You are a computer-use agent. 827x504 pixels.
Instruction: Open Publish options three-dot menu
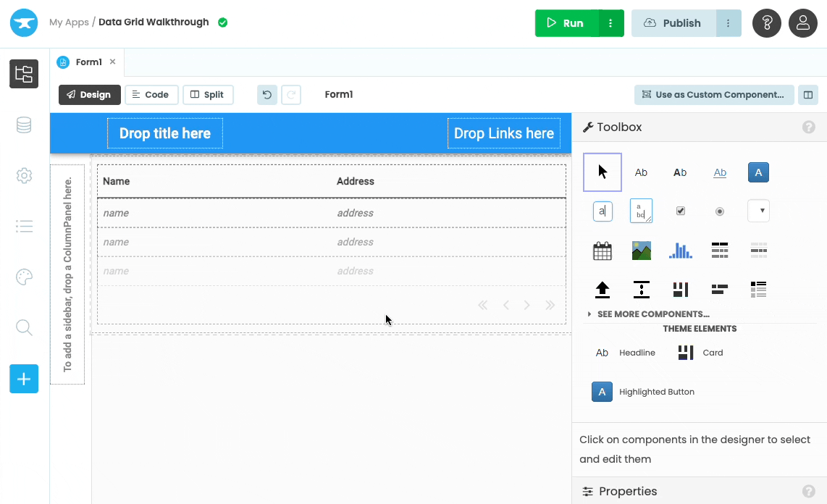pos(729,23)
